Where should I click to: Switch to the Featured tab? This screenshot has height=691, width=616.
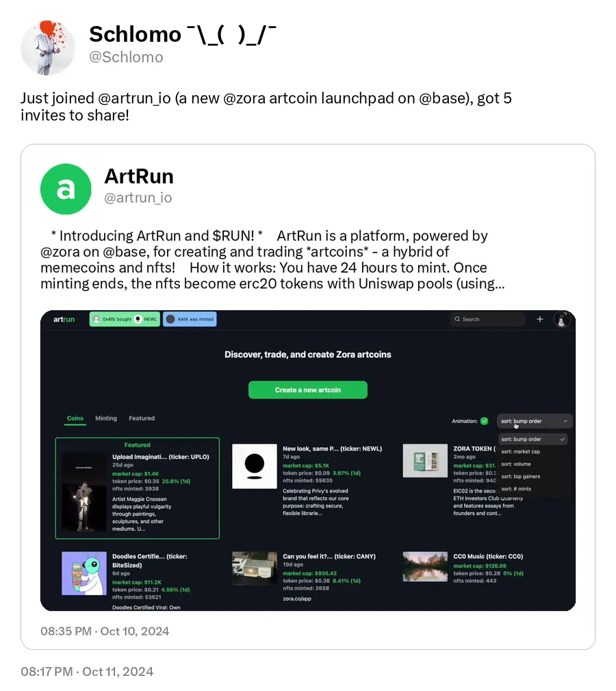coord(142,418)
